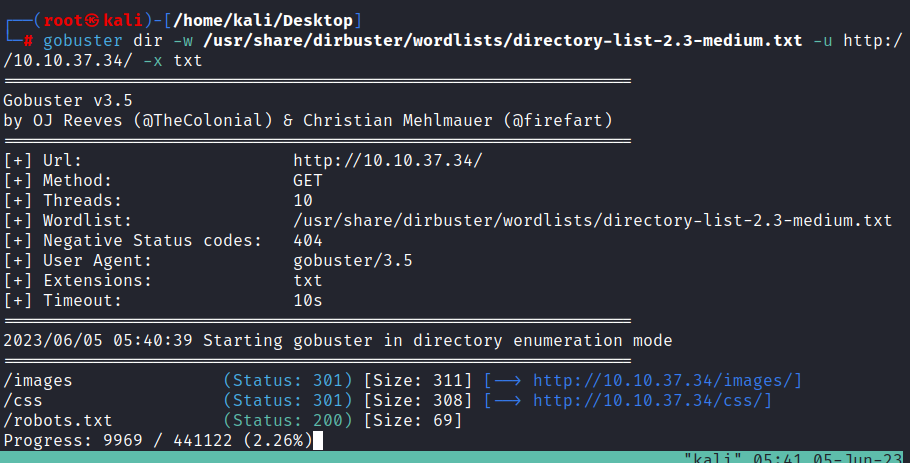Click the Progress 2.26% status line
910x463 pixels.
tap(158, 440)
